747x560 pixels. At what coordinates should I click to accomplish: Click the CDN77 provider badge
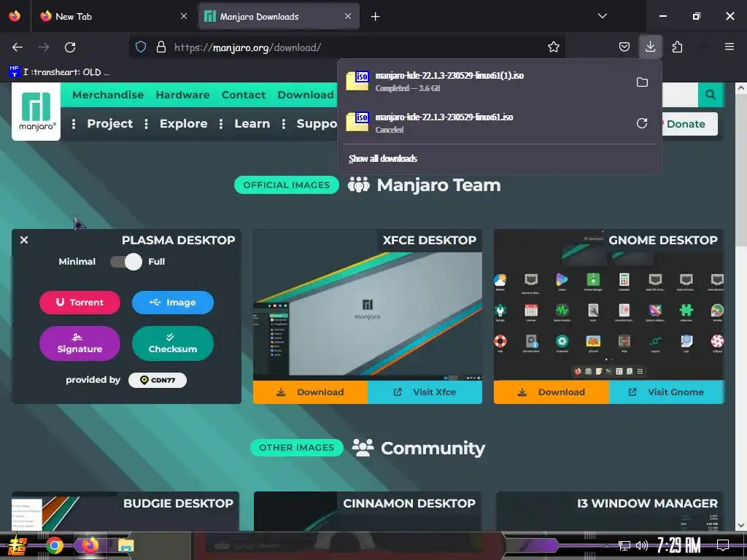[x=158, y=380]
